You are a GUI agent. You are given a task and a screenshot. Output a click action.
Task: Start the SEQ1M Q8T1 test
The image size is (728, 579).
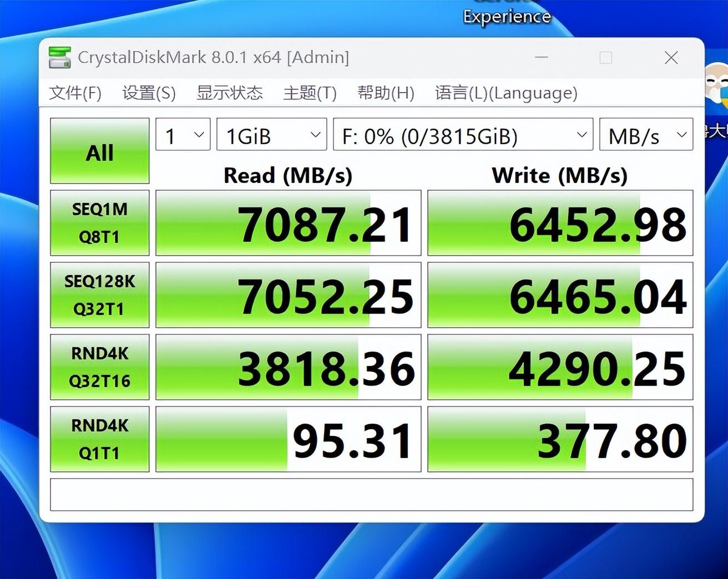click(x=100, y=223)
